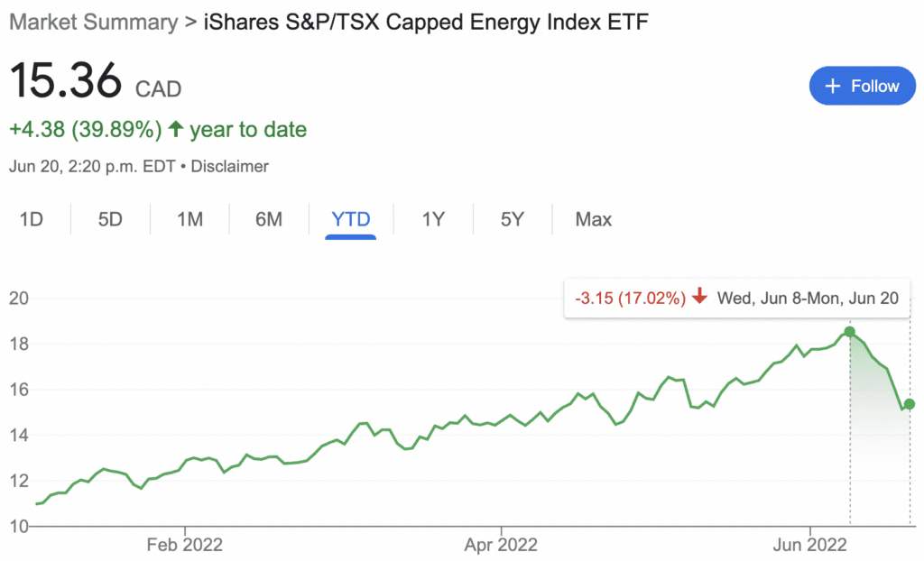Click the red down arrow in the tooltip
The height and width of the screenshot is (561, 924).
(699, 296)
